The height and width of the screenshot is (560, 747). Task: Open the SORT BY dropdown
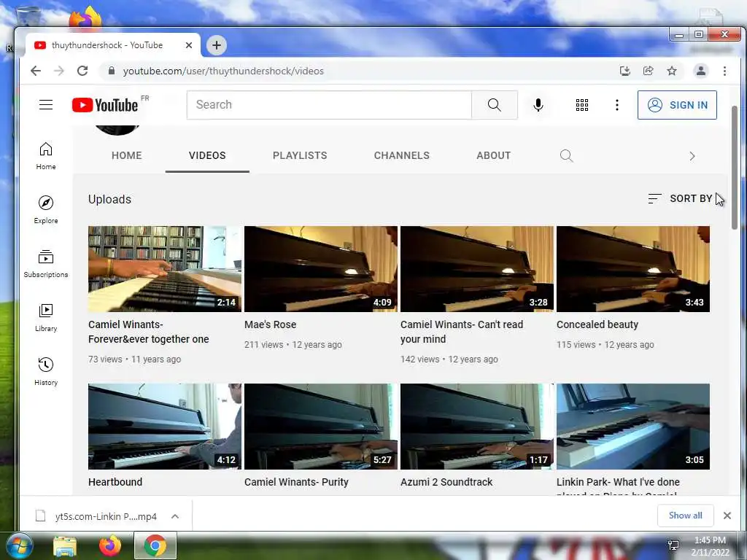(681, 198)
